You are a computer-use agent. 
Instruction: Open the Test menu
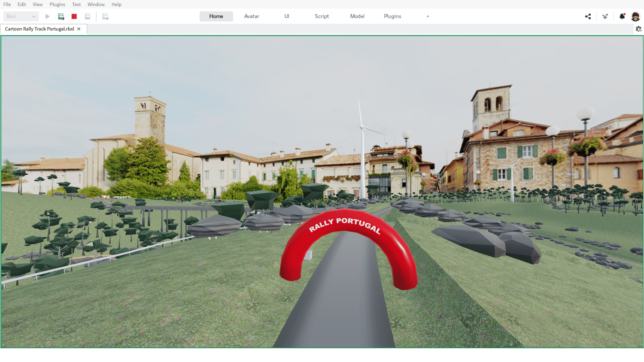point(76,4)
